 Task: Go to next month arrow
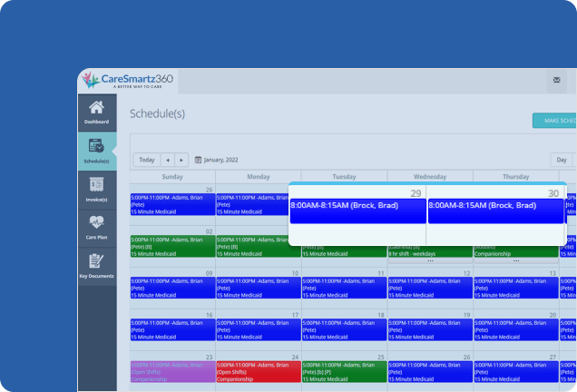coord(181,160)
